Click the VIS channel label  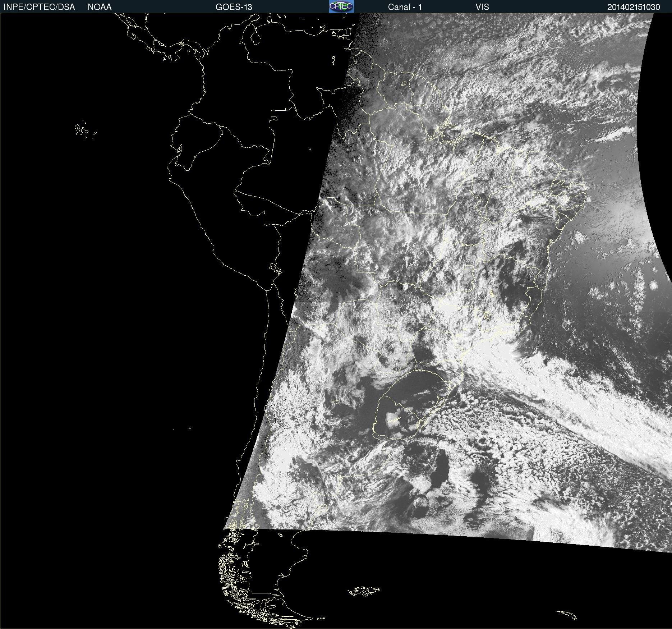pos(482,7)
